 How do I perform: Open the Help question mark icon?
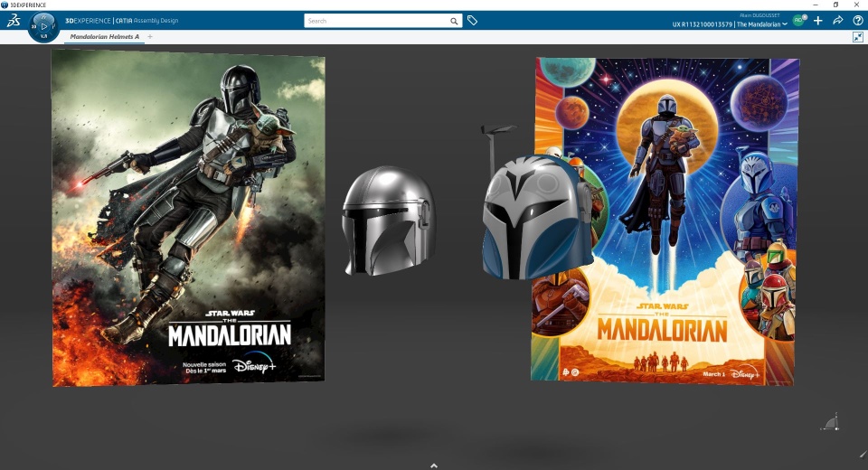857,21
